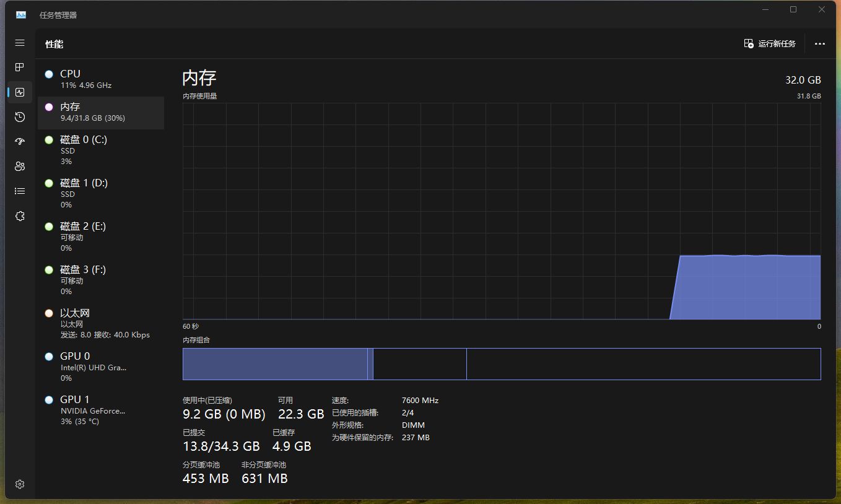Select the 以太网 entry in the sidebar

(x=101, y=324)
